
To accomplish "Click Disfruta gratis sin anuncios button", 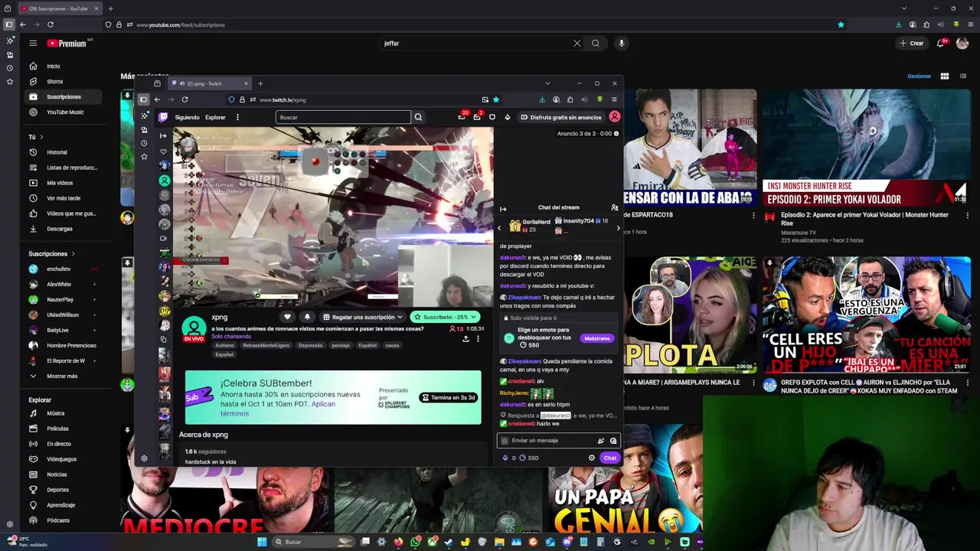I will tap(560, 117).
